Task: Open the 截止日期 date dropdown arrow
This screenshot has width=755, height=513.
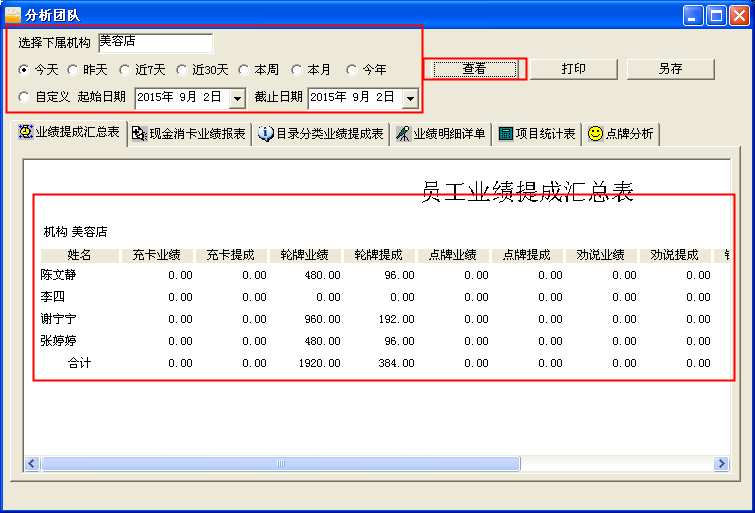Action: [x=410, y=99]
